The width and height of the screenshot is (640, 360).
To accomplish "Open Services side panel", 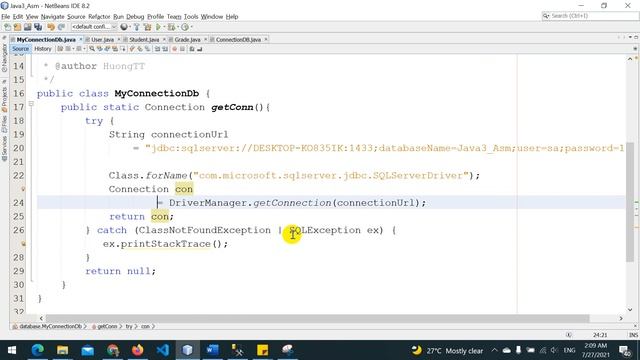I will pyautogui.click(x=4, y=149).
